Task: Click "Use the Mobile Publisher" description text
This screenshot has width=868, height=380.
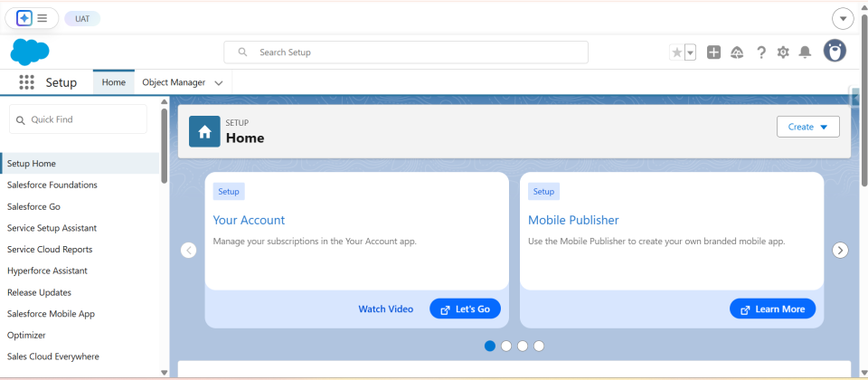Action: [656, 242]
